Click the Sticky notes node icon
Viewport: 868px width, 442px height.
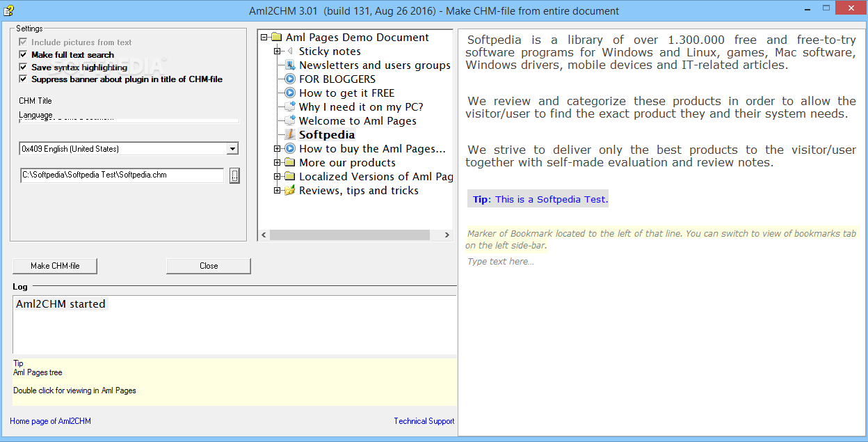[x=290, y=52]
